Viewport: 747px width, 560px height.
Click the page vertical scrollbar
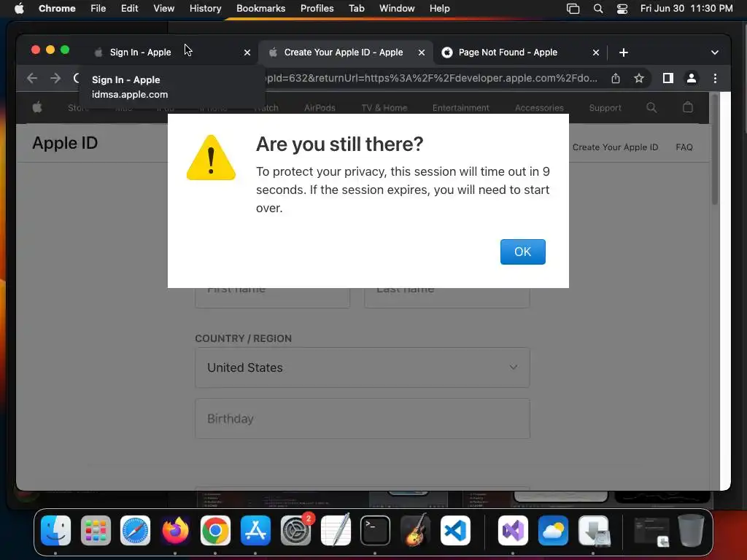pos(715,150)
